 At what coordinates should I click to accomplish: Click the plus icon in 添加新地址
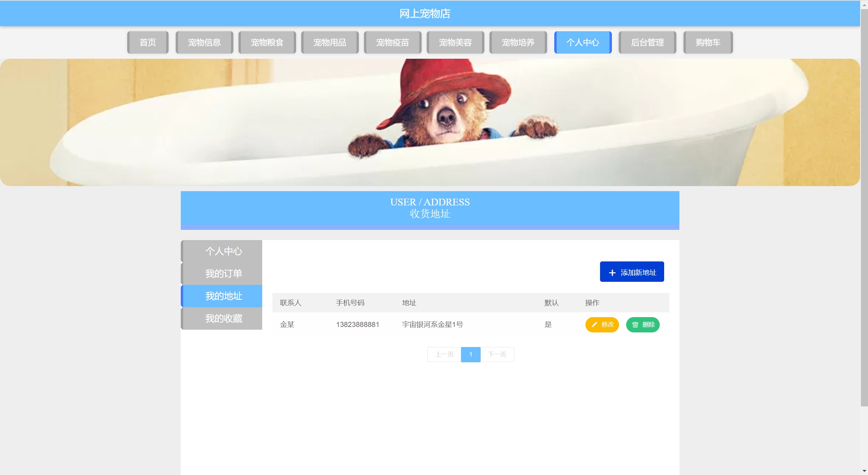tap(612, 273)
